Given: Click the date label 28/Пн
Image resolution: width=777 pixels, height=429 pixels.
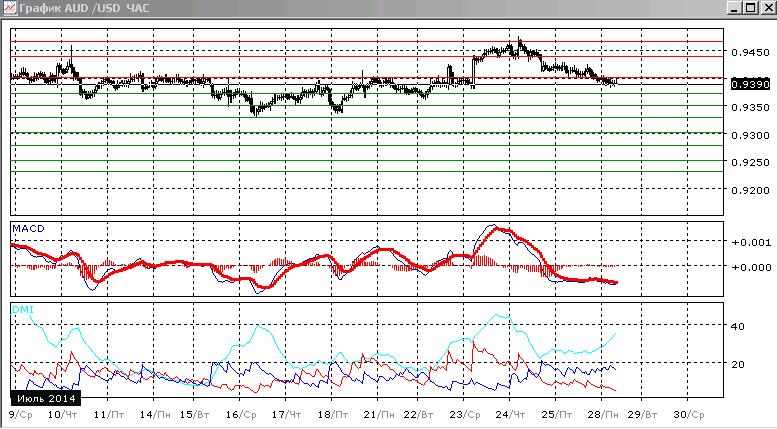Looking at the screenshot, I should click(603, 415).
